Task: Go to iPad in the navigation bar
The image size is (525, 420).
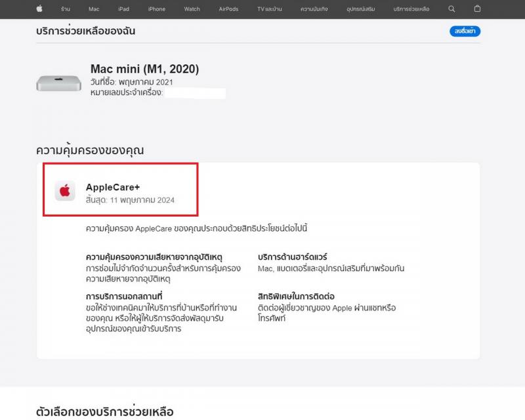Action: click(123, 9)
